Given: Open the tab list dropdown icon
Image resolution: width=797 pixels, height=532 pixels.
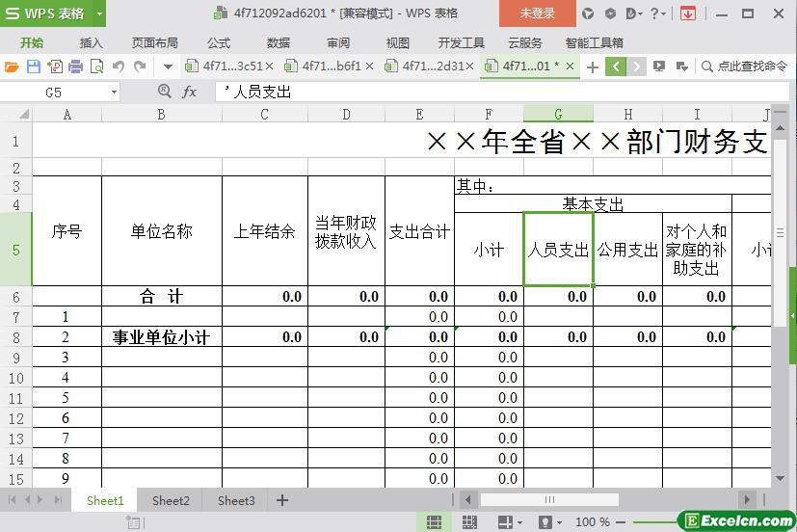Looking at the screenshot, I should (x=682, y=66).
